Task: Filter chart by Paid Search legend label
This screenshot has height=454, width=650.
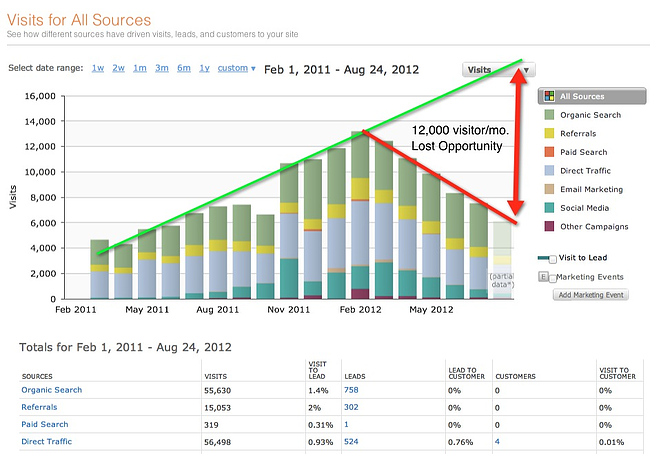Action: click(x=584, y=152)
